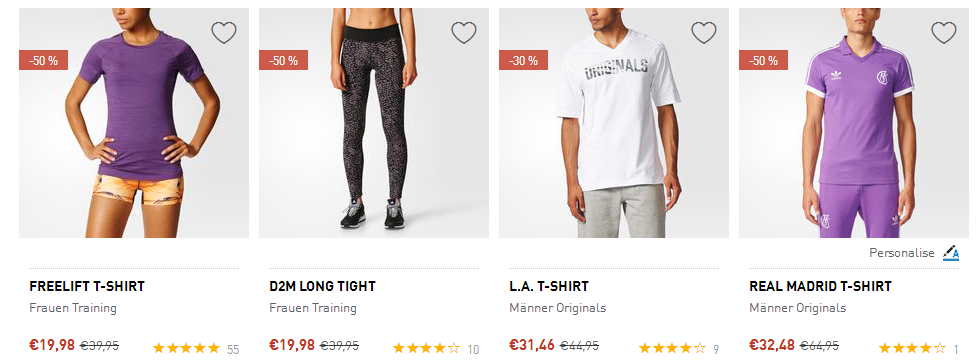980x361 pixels.
Task: Open the Freelift T-Shirt product image
Action: click(134, 122)
